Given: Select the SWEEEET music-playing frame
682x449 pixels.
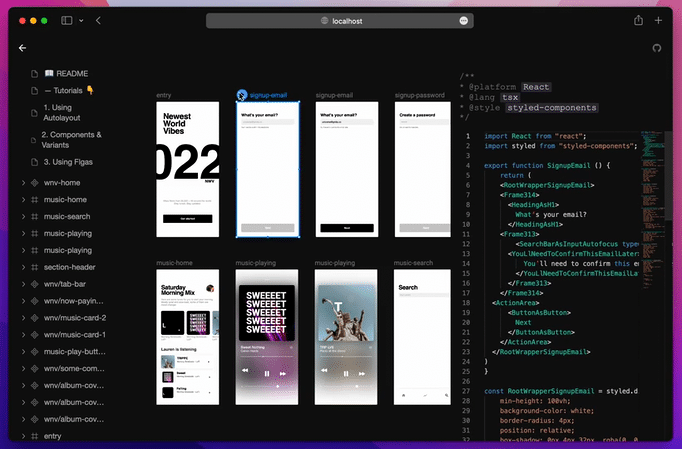Looking at the screenshot, I should [x=267, y=337].
